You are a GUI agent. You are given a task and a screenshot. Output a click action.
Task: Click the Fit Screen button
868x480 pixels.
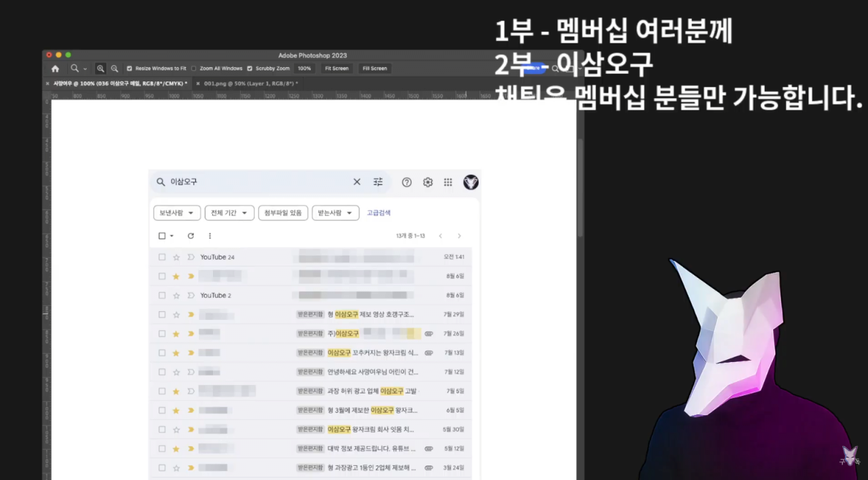pos(336,68)
